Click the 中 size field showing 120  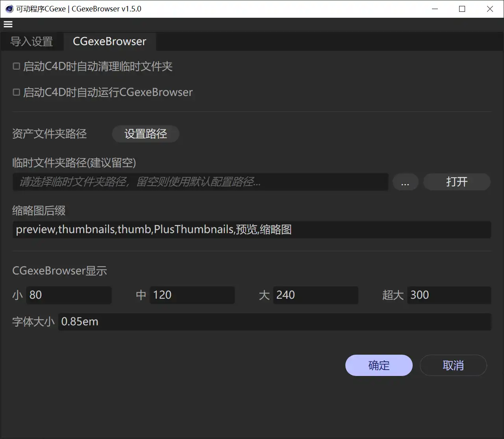[x=192, y=295]
